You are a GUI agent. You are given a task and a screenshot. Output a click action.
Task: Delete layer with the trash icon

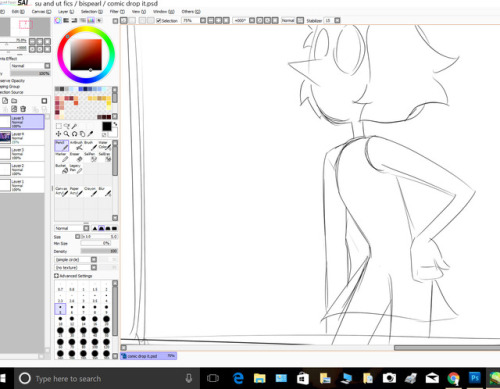23,109
